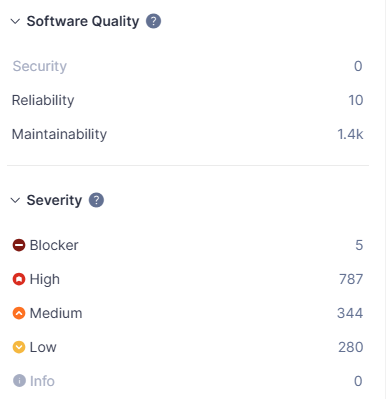Select the Blocker severity filter
The image size is (386, 399).
(188, 245)
